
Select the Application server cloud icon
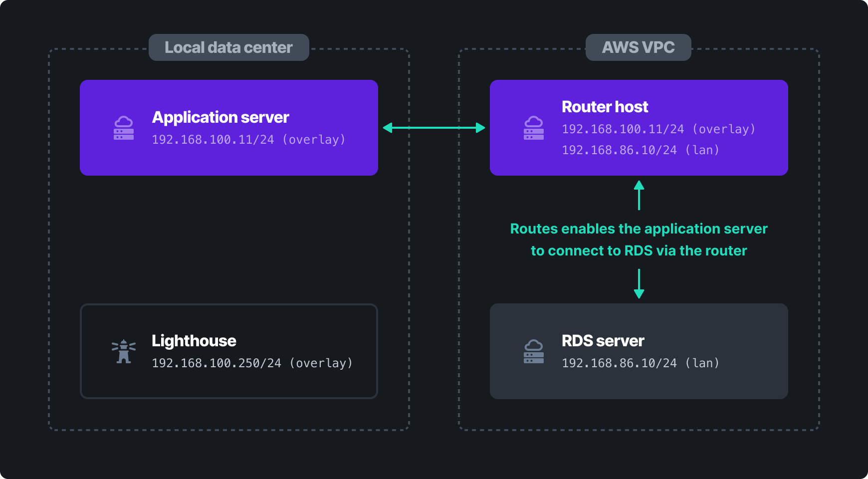[123, 128]
